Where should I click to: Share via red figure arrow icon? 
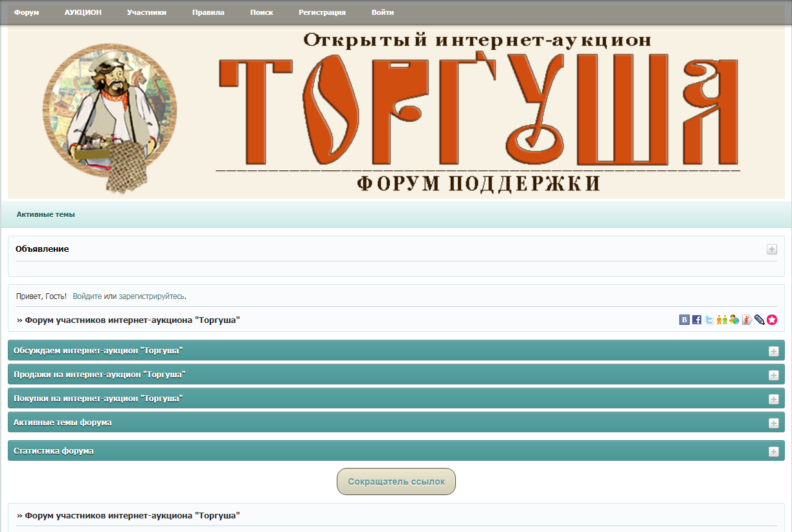[747, 320]
